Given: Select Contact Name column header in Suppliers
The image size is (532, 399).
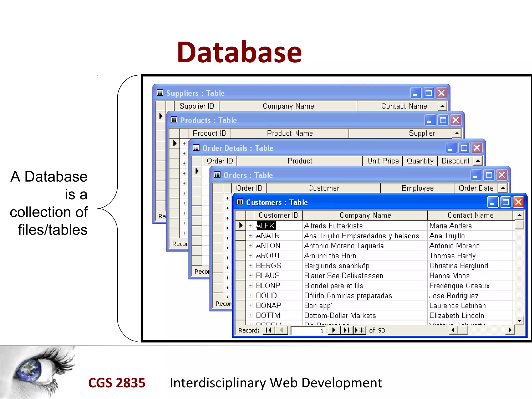Looking at the screenshot, I should click(398, 106).
